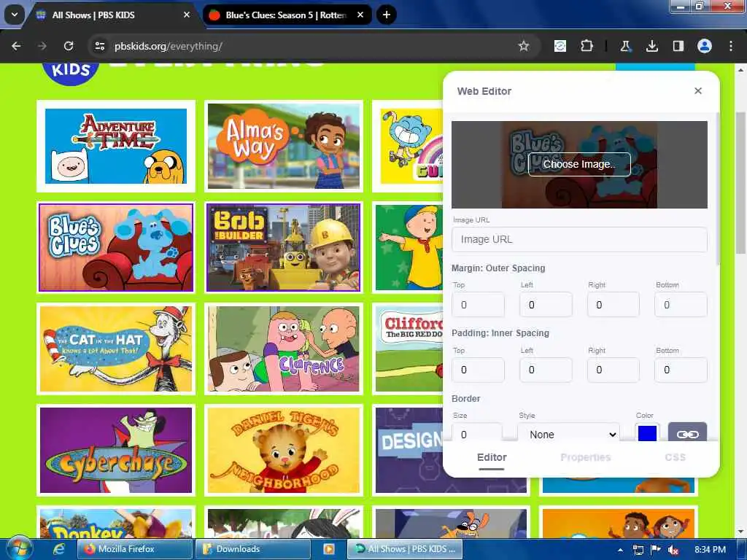Switch to Mozilla Firefox in the taskbar
Screen dimensions: 747x560
[x=134, y=549]
